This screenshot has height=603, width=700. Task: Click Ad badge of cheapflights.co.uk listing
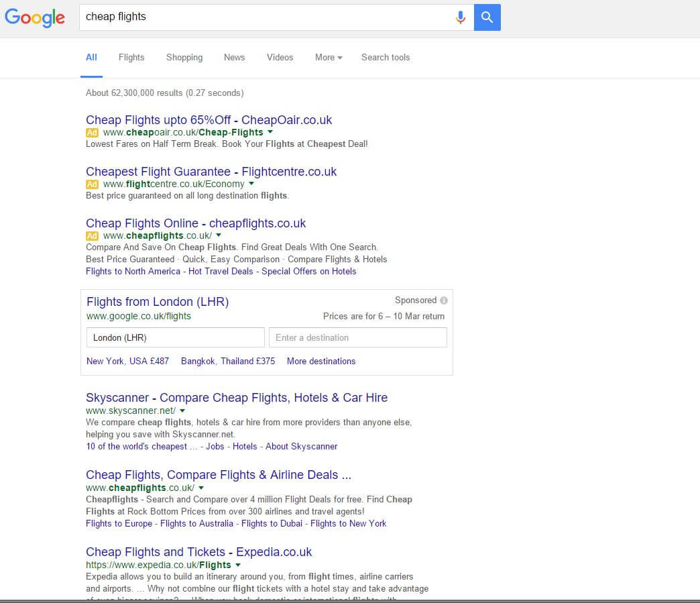pos(92,236)
